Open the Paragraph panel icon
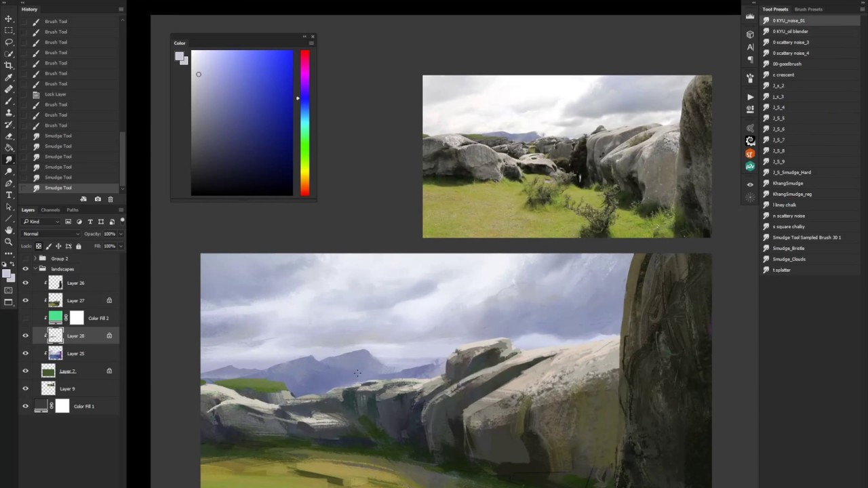The width and height of the screenshot is (868, 488). tap(750, 60)
